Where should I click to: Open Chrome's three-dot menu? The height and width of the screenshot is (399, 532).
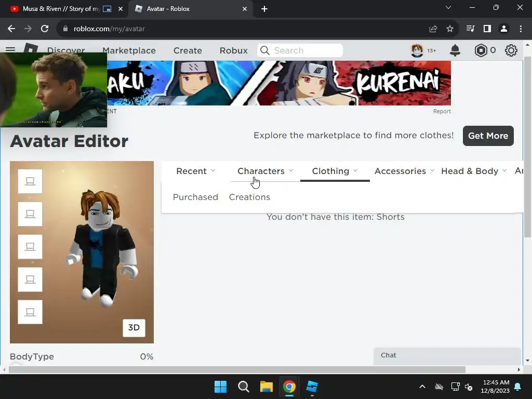(x=521, y=29)
